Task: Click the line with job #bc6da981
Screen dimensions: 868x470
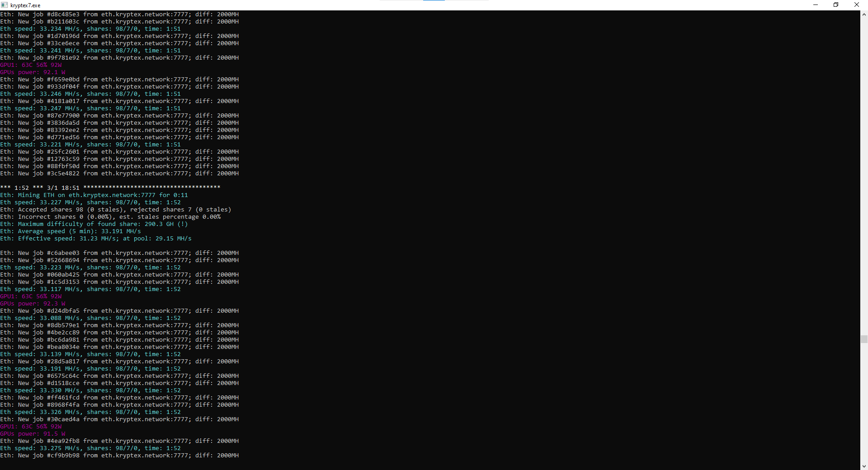Action: point(119,340)
